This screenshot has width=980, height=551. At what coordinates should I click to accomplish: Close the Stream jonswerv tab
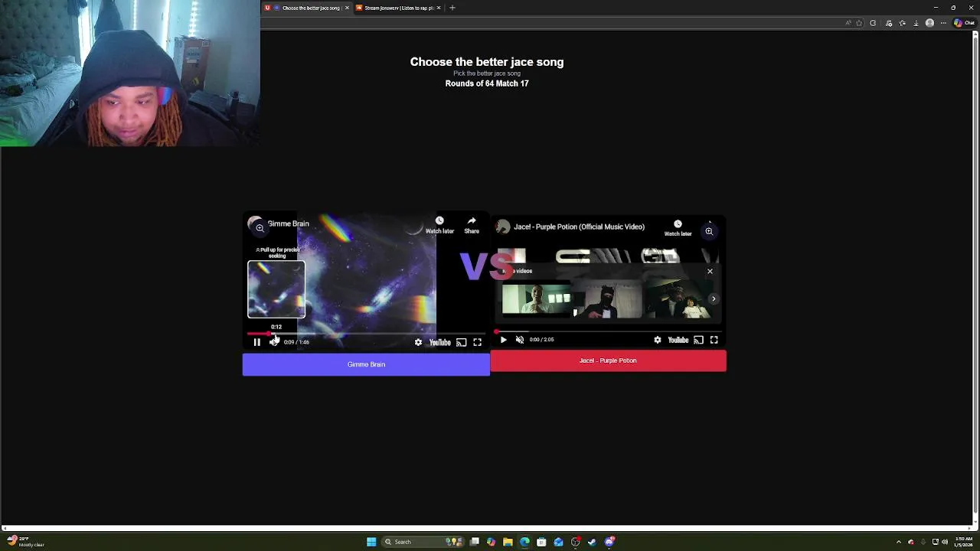(439, 8)
